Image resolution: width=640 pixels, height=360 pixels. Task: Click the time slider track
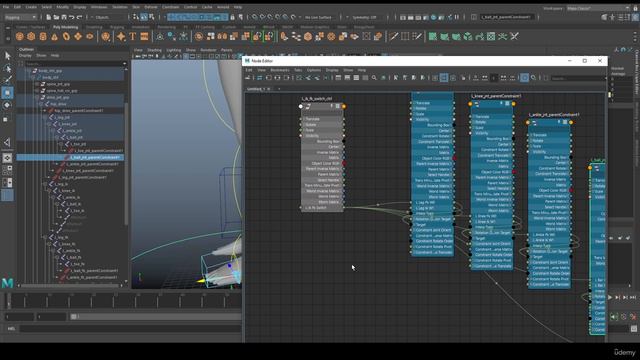coord(124,301)
